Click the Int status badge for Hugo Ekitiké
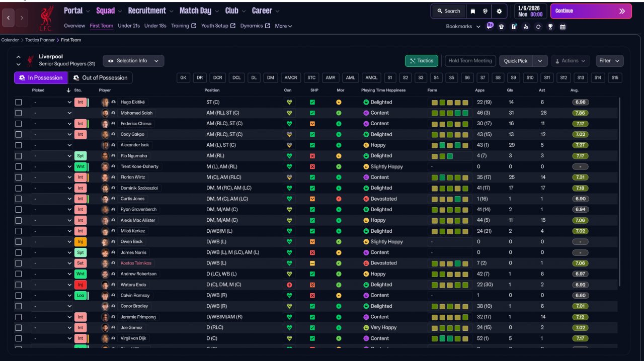The height and width of the screenshot is (361, 644). tap(80, 102)
